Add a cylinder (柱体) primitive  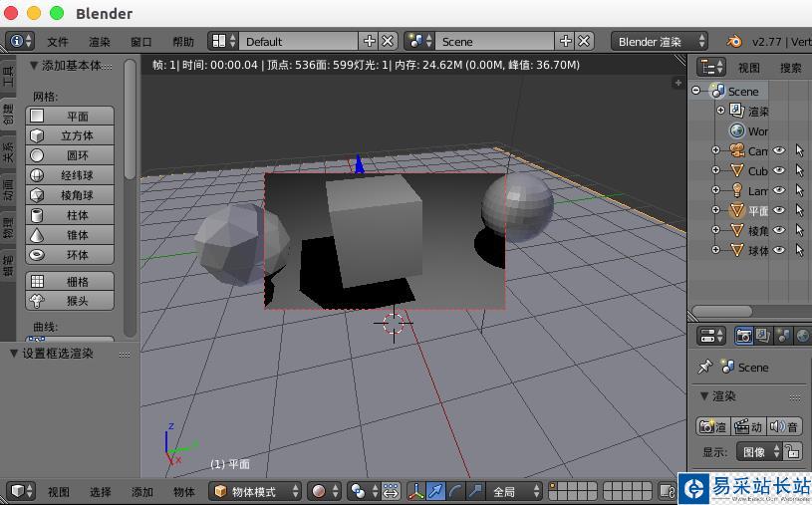point(70,215)
